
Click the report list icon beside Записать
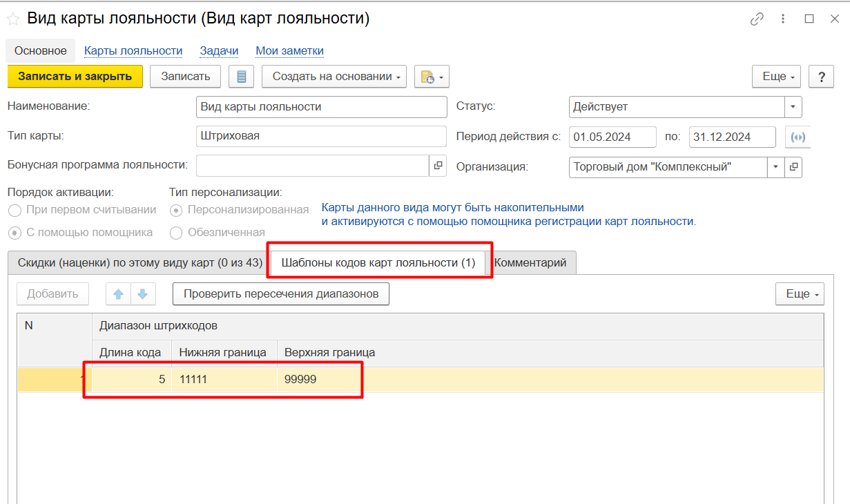(241, 77)
